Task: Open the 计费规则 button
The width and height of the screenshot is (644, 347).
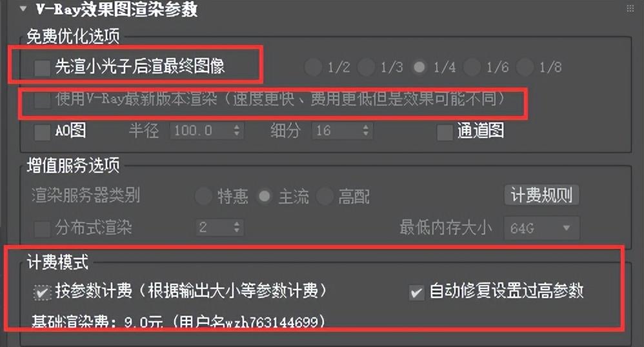Action: (x=542, y=195)
